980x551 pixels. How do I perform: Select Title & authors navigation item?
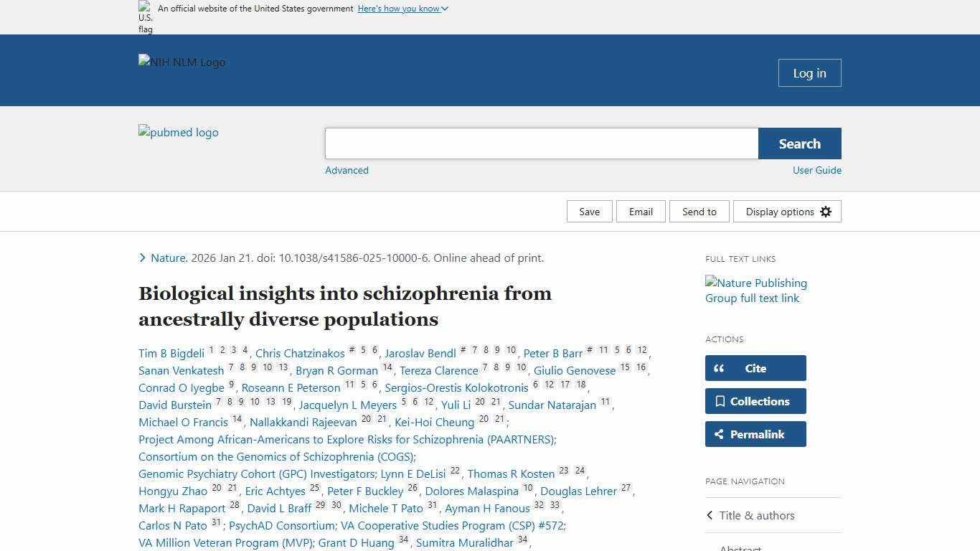(x=757, y=515)
